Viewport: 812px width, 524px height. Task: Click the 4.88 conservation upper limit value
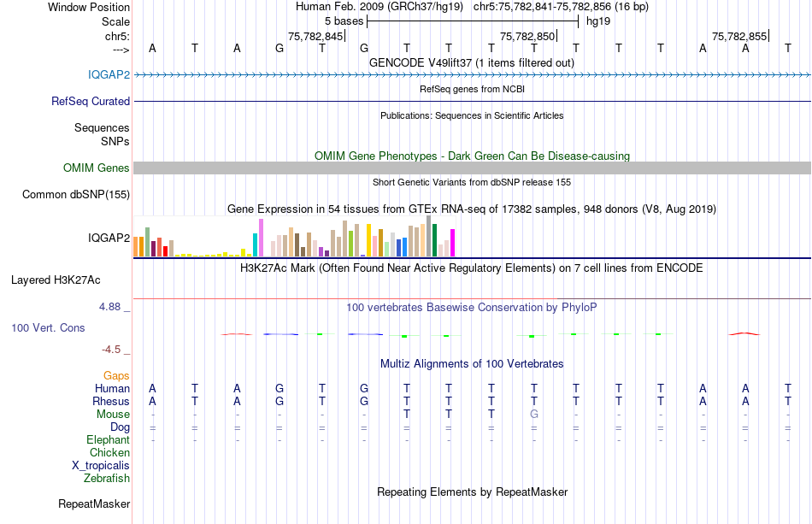pos(109,307)
